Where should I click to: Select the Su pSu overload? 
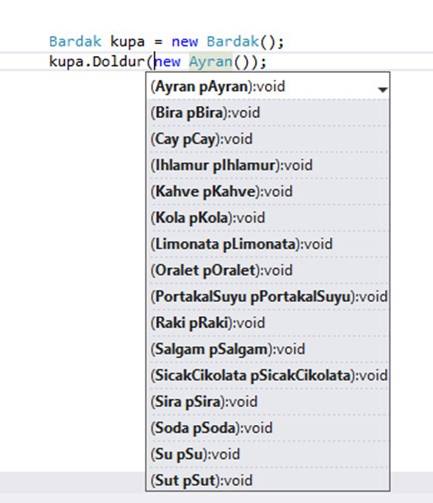(x=268, y=455)
